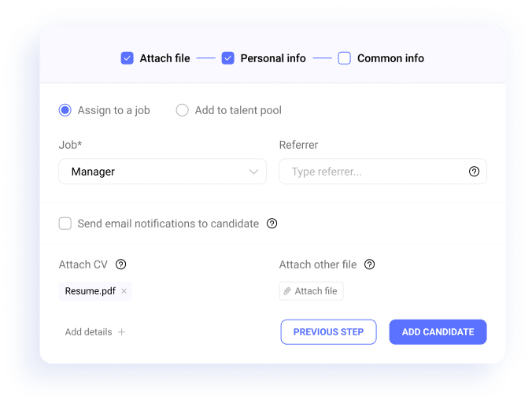Viewport: 532px width, 403px height.
Task: Click the Attach CV help icon
Action: click(x=120, y=264)
